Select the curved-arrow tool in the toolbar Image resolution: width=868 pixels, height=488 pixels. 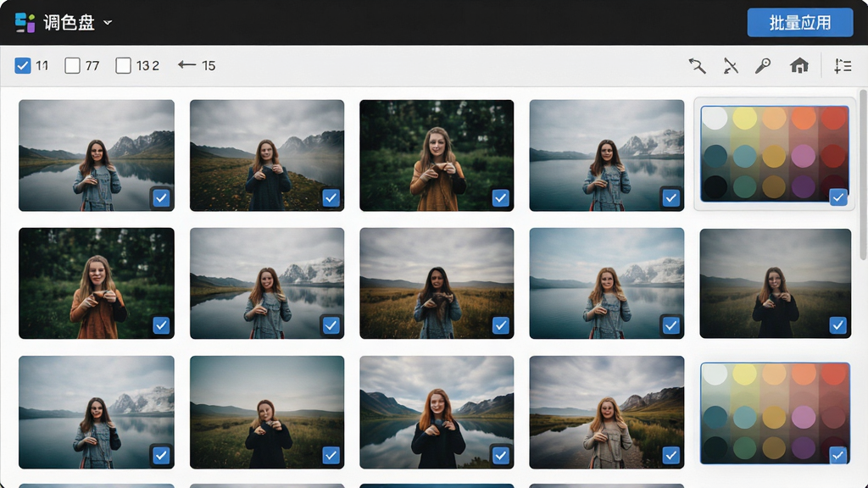697,66
